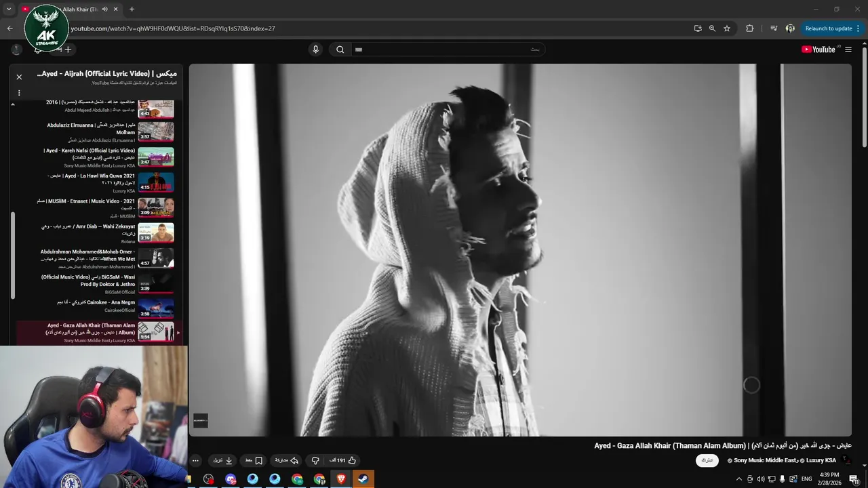Viewport: 868px width, 488px height.
Task: Click the video title Ayed - Gaza Allah Khair
Action: click(x=723, y=445)
